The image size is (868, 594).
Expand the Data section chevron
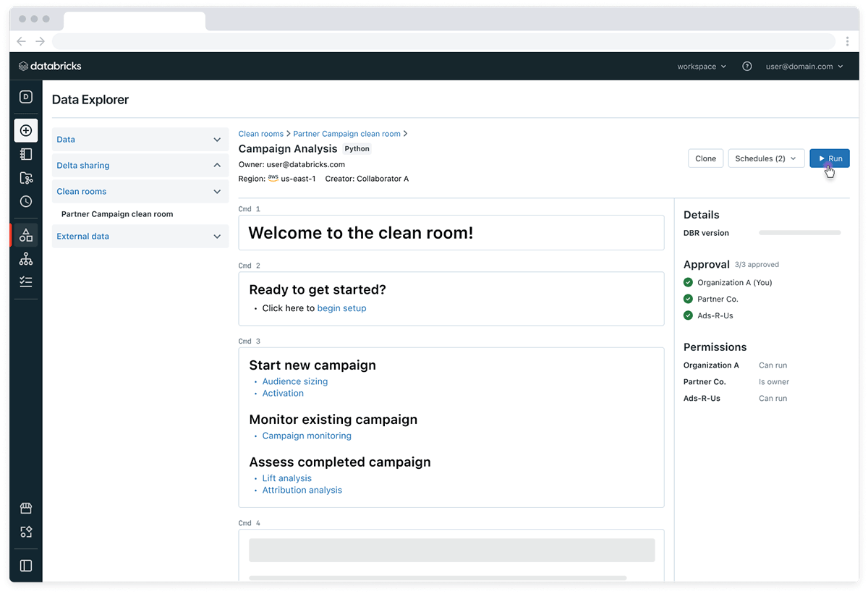217,140
